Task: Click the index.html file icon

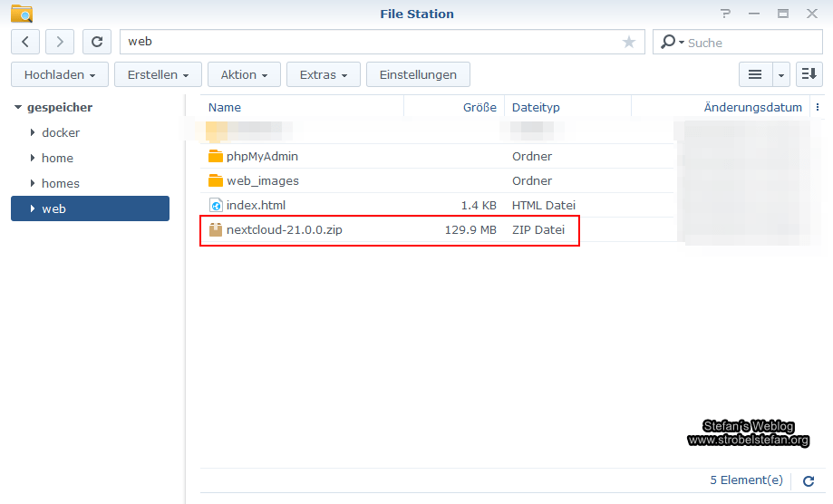Action: tap(216, 205)
